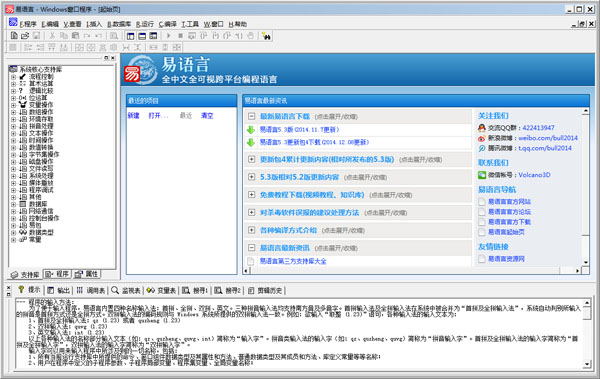Screen dimensions: 600x379
Task: Switch to the 属性 panel tab
Action: (87, 274)
